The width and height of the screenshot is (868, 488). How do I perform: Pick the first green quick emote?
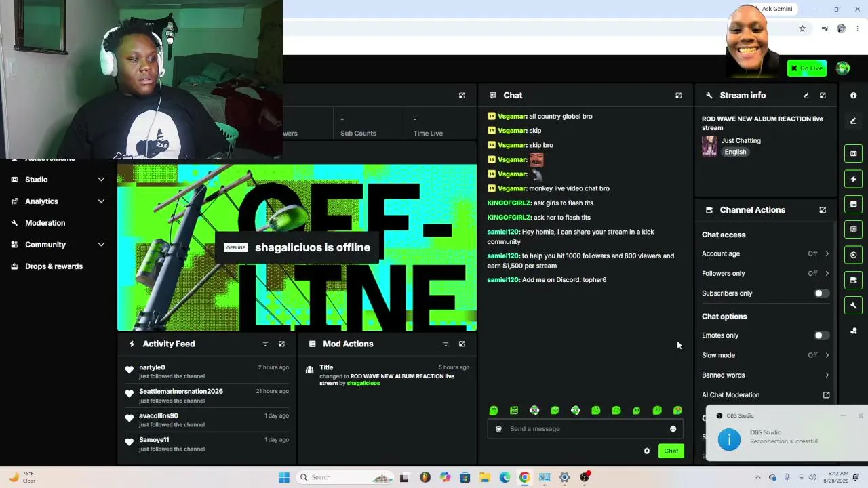coord(494,410)
